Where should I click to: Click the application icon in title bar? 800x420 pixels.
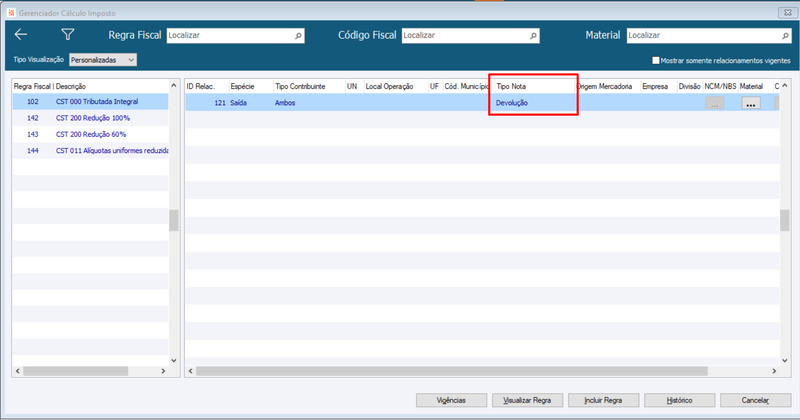(11, 13)
